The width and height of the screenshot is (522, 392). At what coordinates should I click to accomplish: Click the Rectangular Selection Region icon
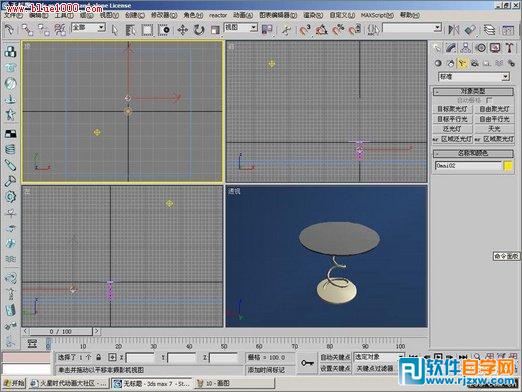(x=147, y=30)
